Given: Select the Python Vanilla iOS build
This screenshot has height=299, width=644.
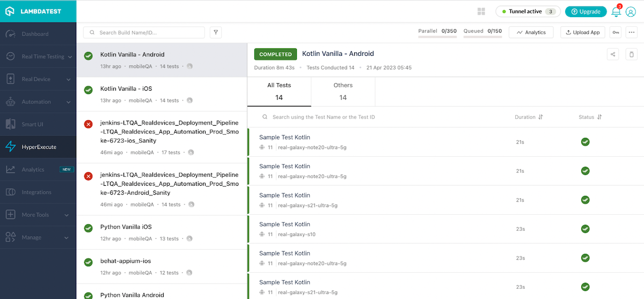Looking at the screenshot, I should pos(162,232).
